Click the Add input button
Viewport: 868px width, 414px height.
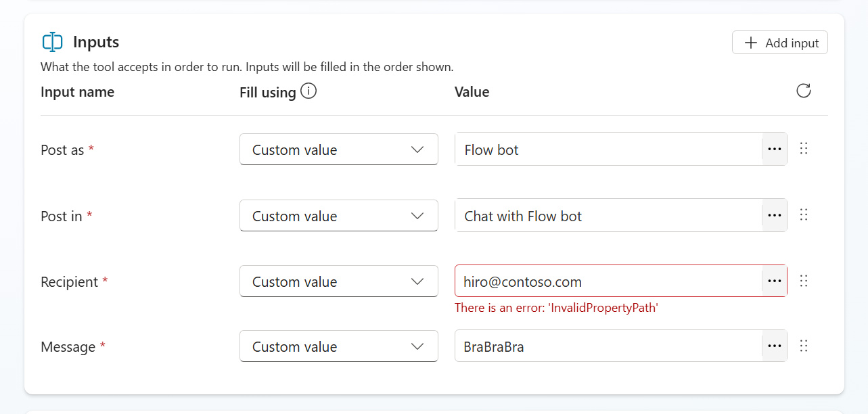[x=779, y=43]
